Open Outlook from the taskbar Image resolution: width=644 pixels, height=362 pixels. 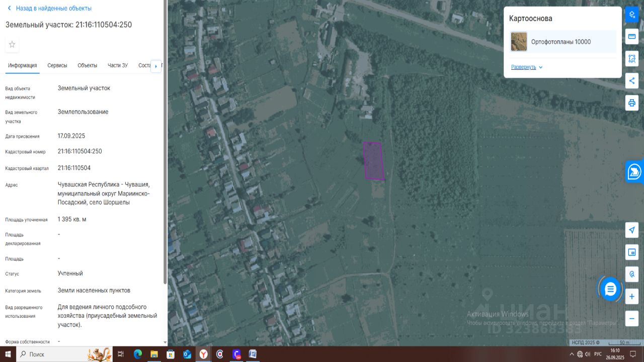(x=187, y=354)
